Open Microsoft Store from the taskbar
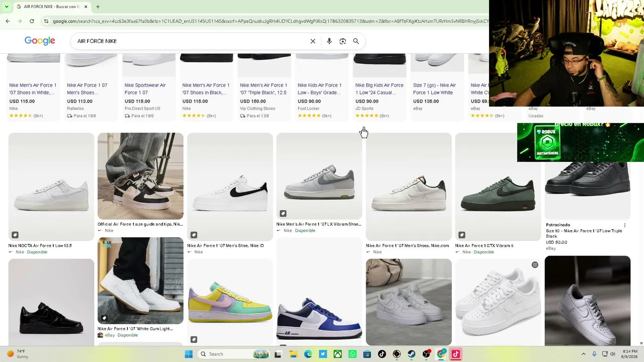This screenshot has width=644, height=362. pyautogui.click(x=367, y=354)
